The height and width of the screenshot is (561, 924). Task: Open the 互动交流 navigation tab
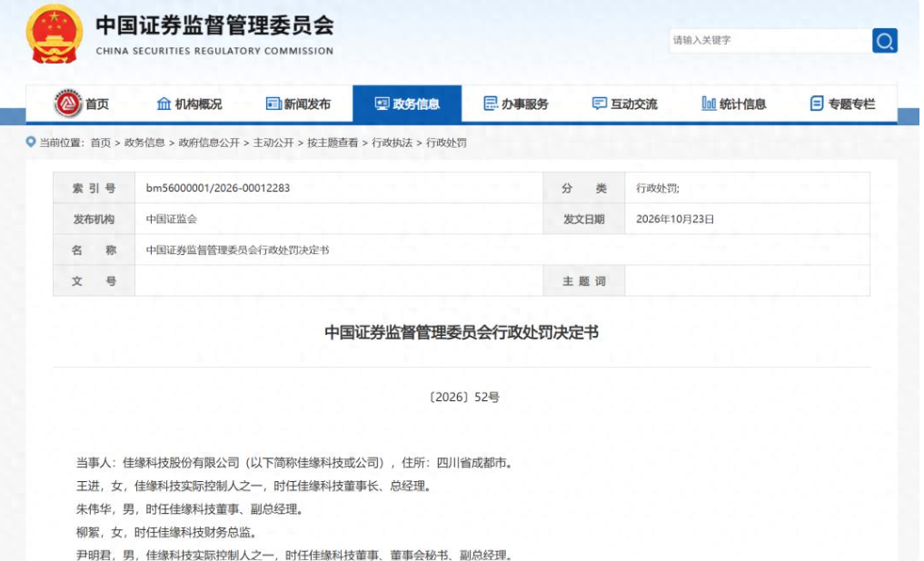pyautogui.click(x=625, y=104)
